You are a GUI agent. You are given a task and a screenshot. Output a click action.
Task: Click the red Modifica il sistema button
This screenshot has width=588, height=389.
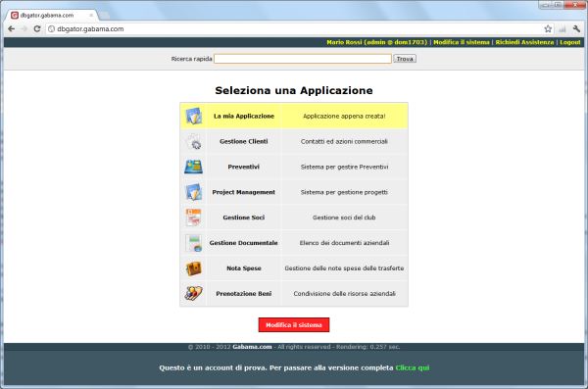(x=294, y=325)
